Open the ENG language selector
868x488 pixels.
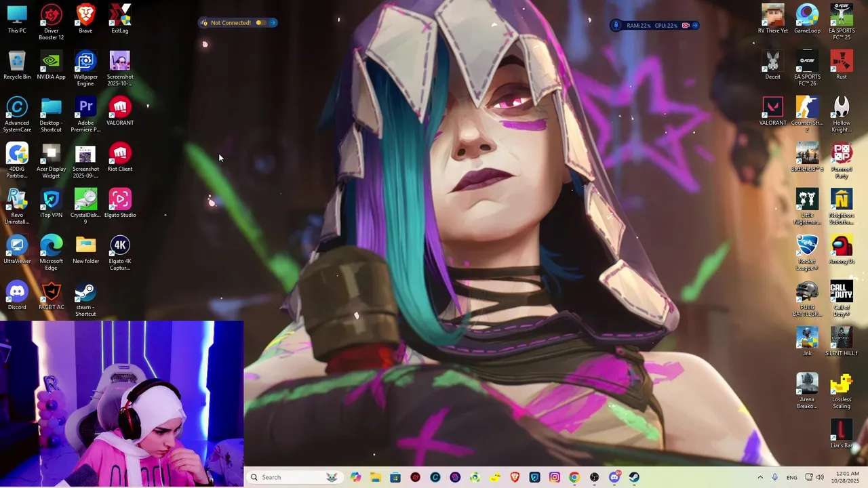[x=791, y=477]
